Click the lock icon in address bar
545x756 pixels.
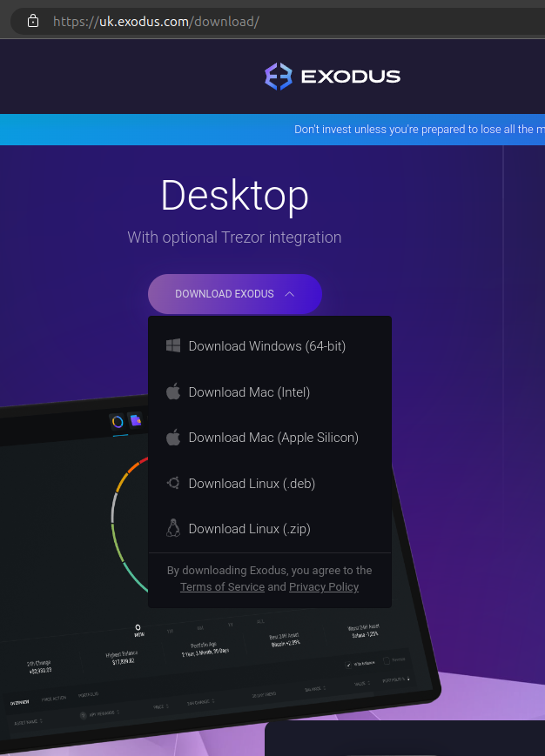point(33,21)
